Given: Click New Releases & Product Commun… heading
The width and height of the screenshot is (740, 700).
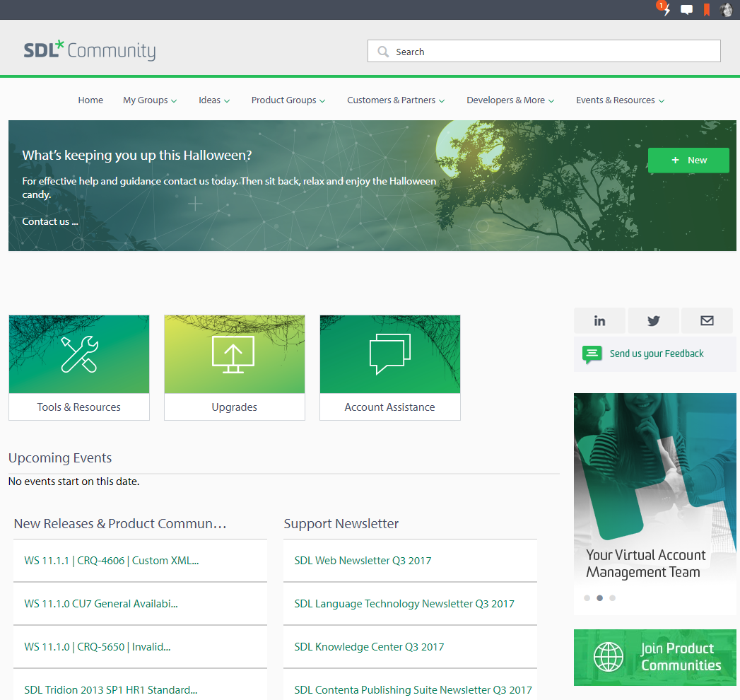Looking at the screenshot, I should 120,523.
